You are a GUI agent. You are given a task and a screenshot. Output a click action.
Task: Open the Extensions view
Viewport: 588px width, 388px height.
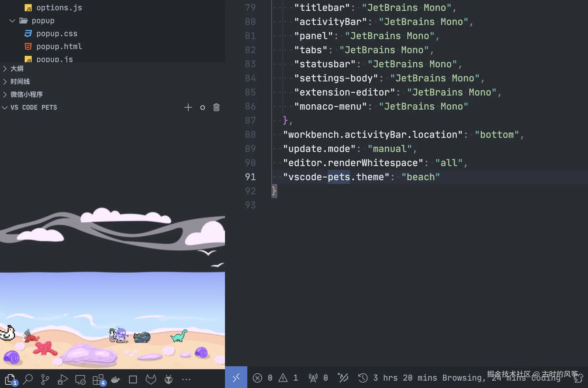click(x=98, y=379)
